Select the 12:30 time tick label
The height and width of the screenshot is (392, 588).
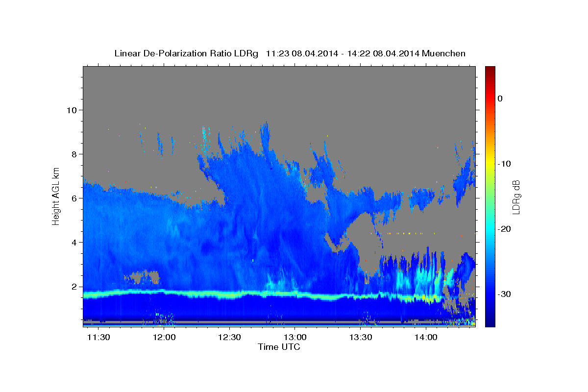coord(229,338)
